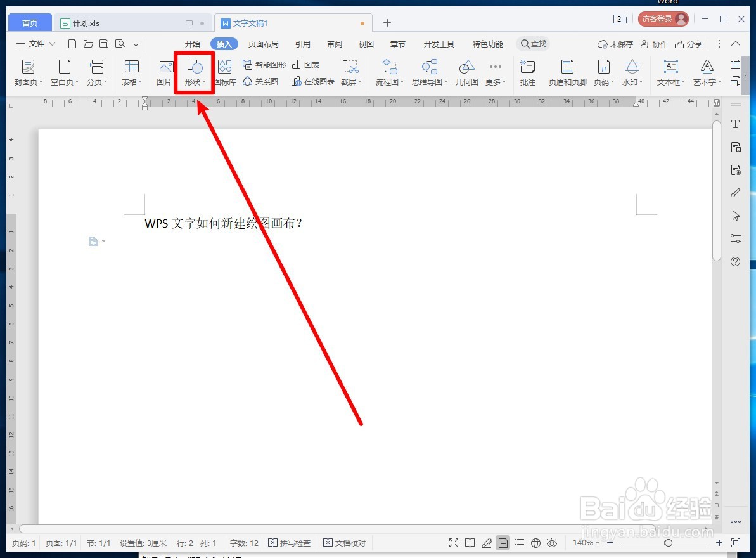Insert a text box (文本框)
This screenshot has height=558, width=756.
(670, 73)
